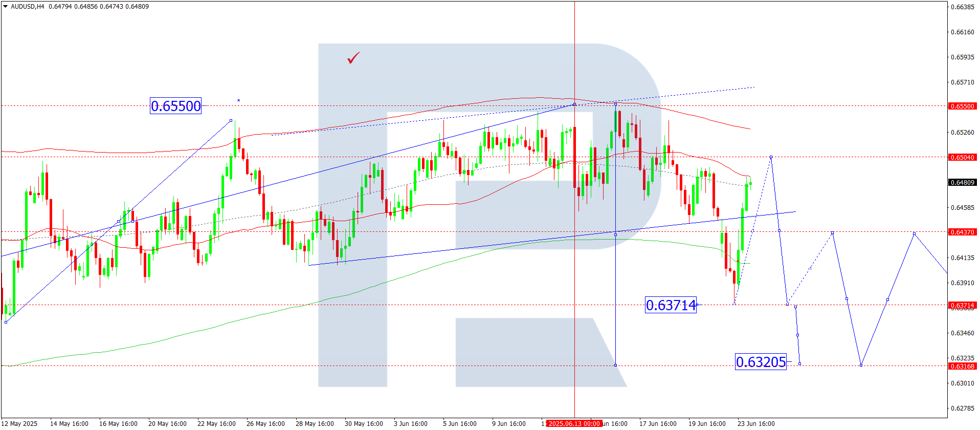Viewport: 980px width, 430px height.
Task: Click the red 0.63714 price axis tag
Action: 963,306
